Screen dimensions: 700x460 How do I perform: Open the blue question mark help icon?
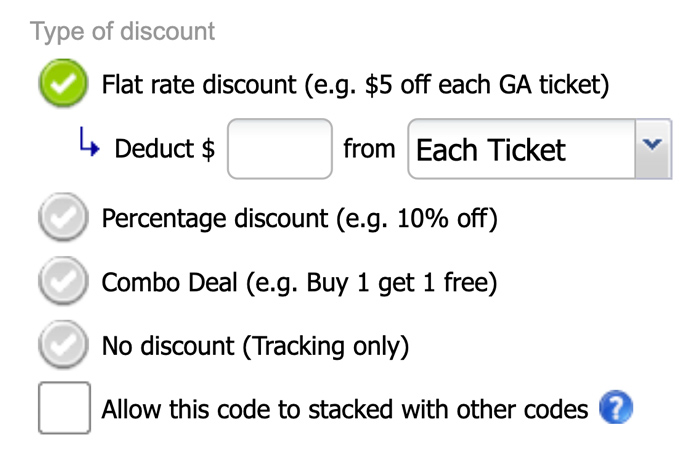click(616, 409)
